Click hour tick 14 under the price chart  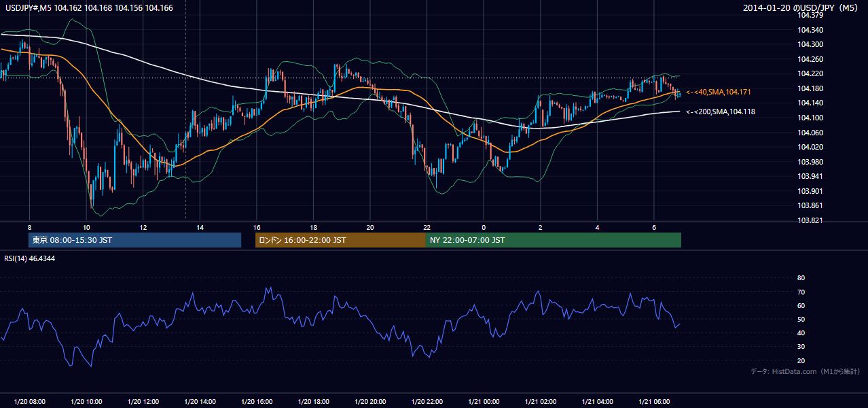click(200, 226)
